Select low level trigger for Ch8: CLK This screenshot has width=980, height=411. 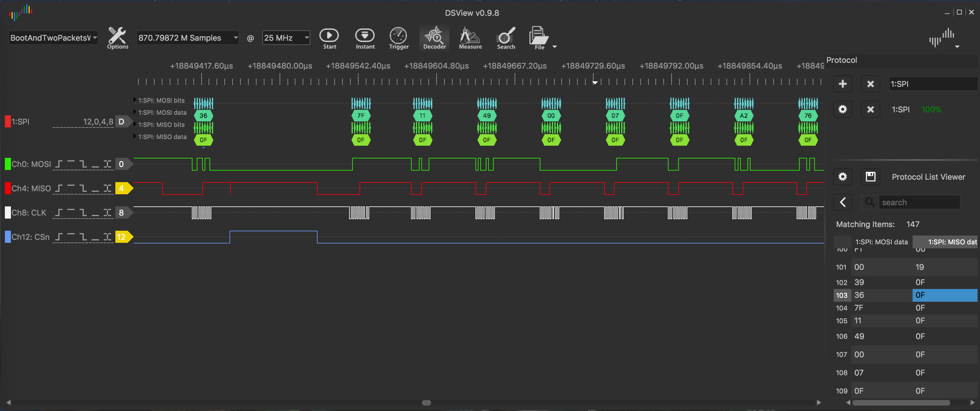click(95, 213)
